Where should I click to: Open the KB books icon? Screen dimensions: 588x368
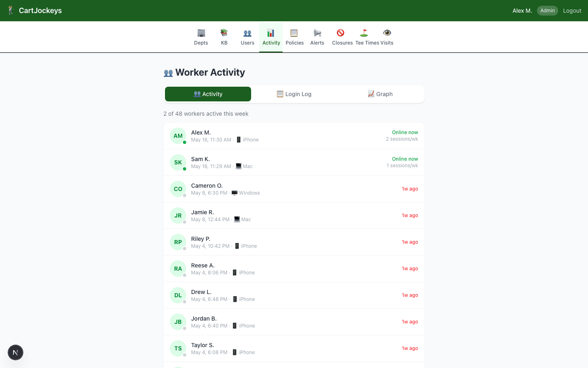(224, 33)
